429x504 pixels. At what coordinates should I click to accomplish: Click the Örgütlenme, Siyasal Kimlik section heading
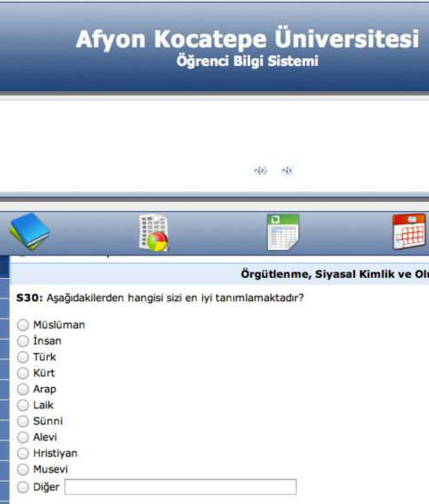(335, 274)
